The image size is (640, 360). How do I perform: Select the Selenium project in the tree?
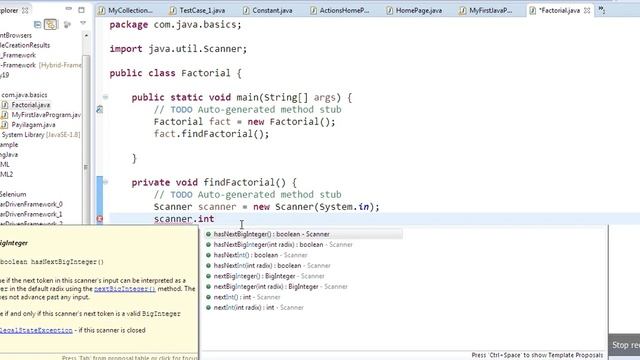click(13, 194)
